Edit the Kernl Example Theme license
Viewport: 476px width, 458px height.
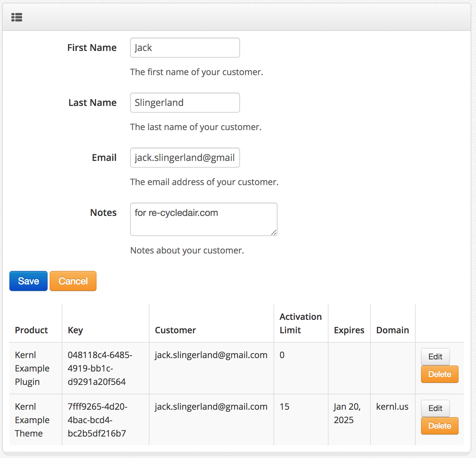pyautogui.click(x=435, y=408)
